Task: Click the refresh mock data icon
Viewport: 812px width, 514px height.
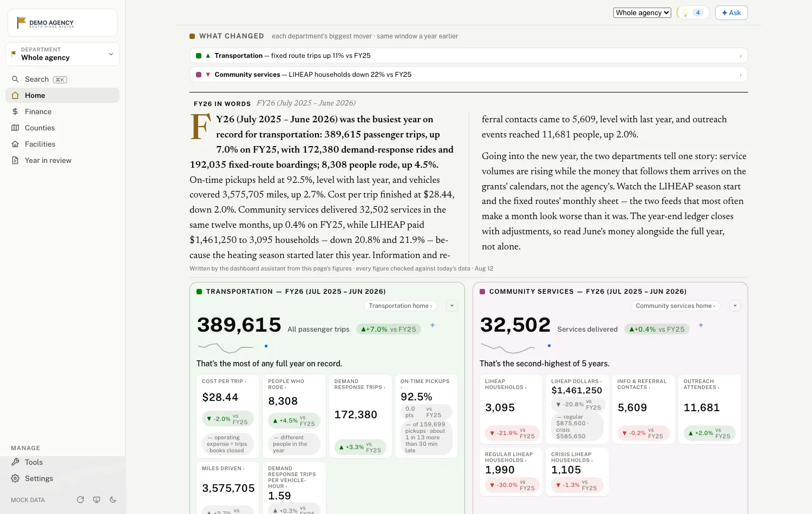Action: (x=81, y=500)
